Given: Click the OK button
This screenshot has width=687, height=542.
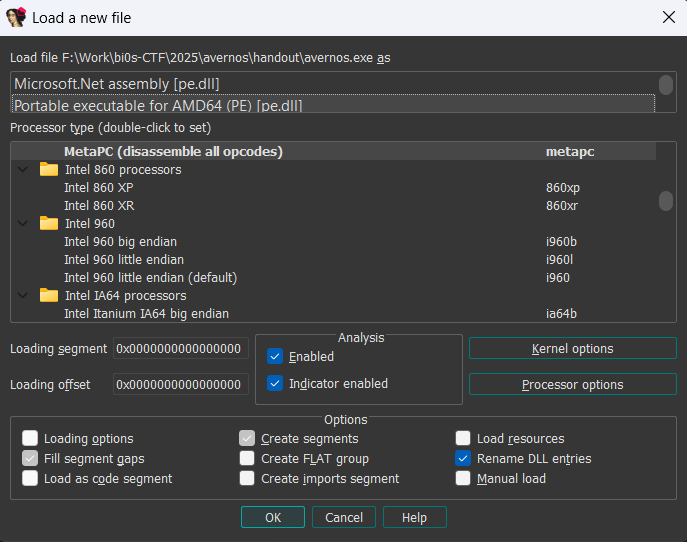Looking at the screenshot, I should [273, 517].
